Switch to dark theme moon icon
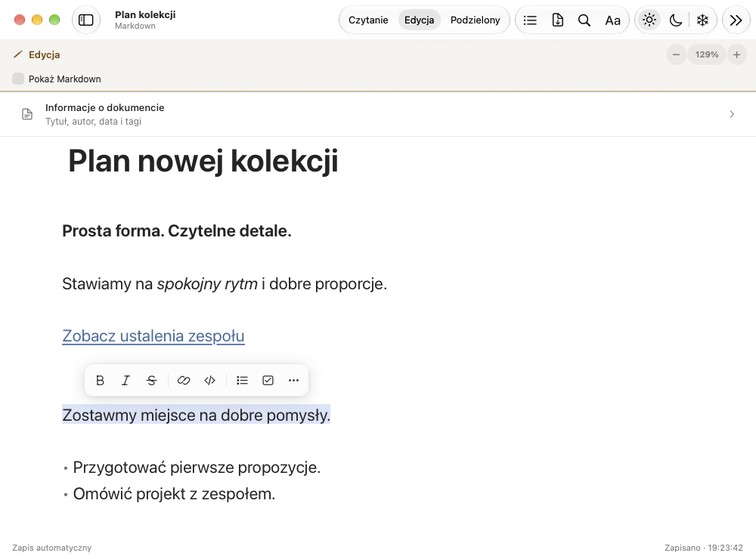This screenshot has height=559, width=756. click(x=676, y=20)
